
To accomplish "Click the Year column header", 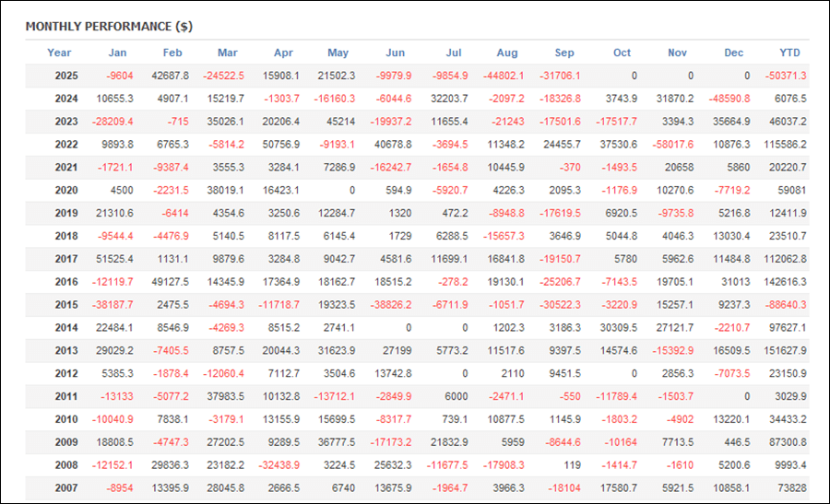I will [59, 53].
